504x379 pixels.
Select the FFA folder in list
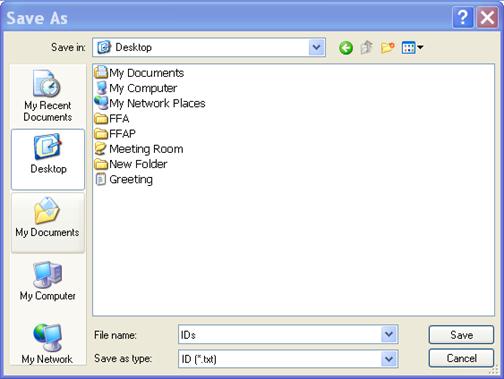click(112, 118)
